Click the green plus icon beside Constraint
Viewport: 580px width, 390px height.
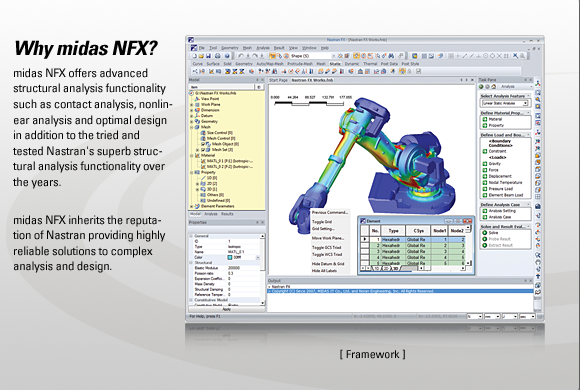[x=485, y=151]
